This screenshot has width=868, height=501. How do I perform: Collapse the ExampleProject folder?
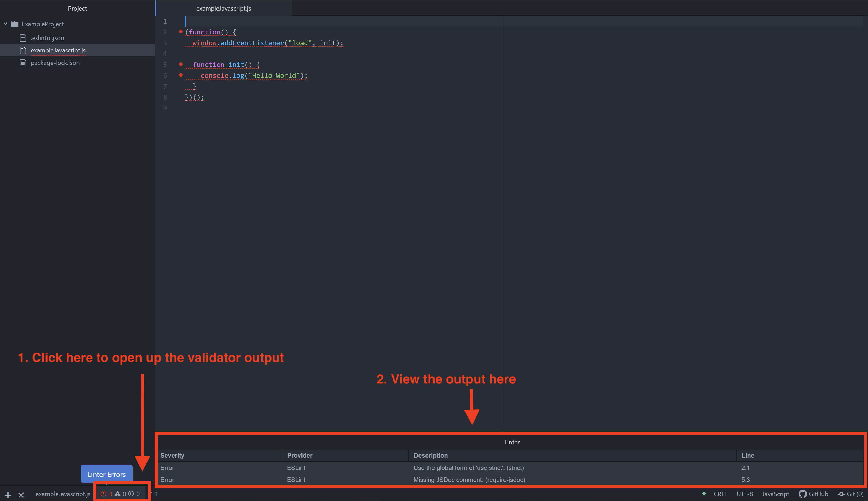click(x=5, y=24)
